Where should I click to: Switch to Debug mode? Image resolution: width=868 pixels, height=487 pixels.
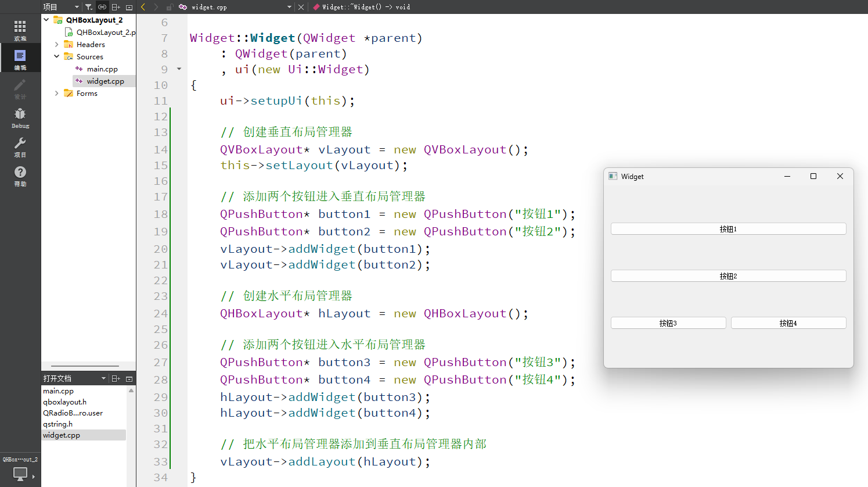(20, 118)
